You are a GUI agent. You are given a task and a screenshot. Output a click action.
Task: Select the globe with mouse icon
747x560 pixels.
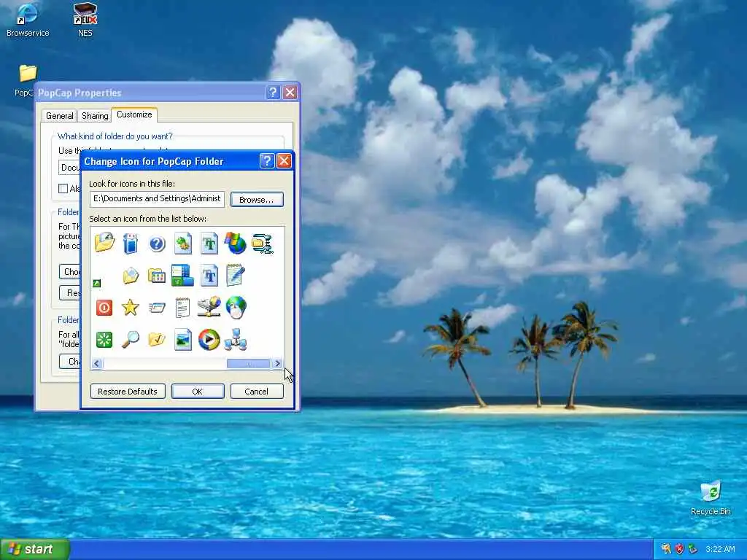(x=236, y=308)
